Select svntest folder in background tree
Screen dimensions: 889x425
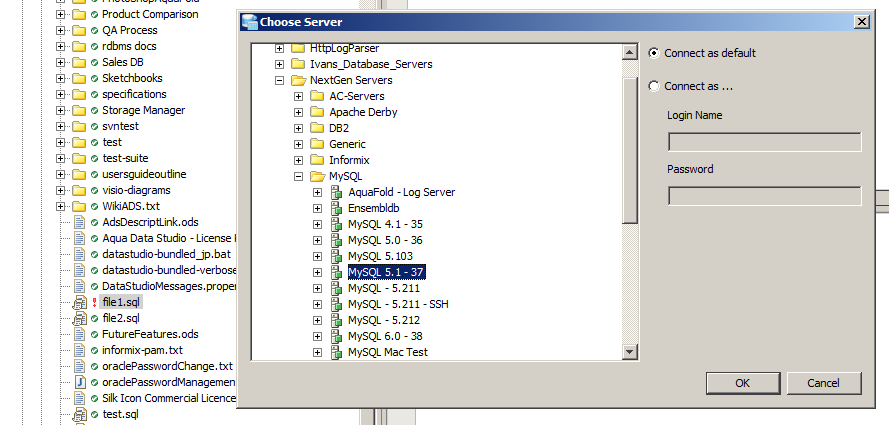pos(120,126)
